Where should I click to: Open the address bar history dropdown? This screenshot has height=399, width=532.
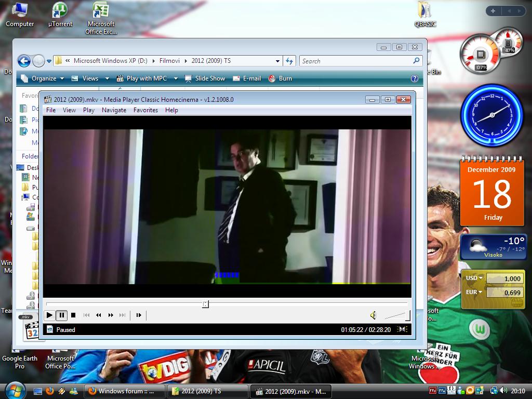(x=277, y=61)
